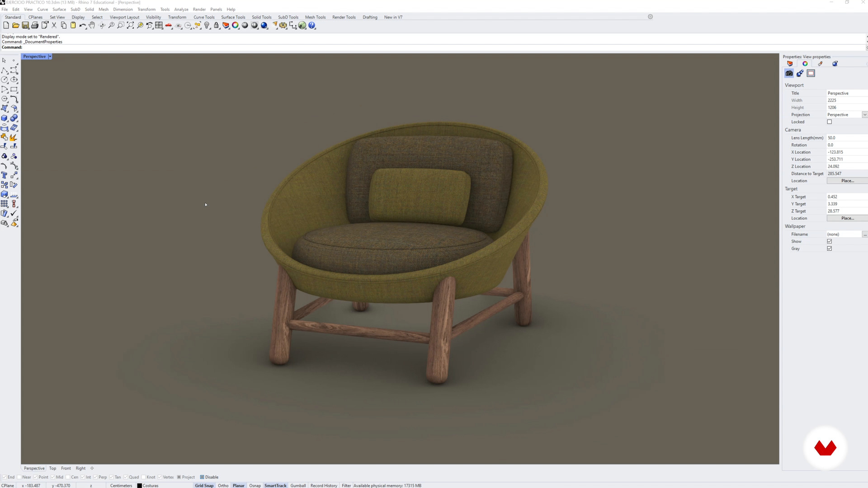The height and width of the screenshot is (488, 868).
Task: Click the Render blue sphere icon
Action: coord(264,25)
